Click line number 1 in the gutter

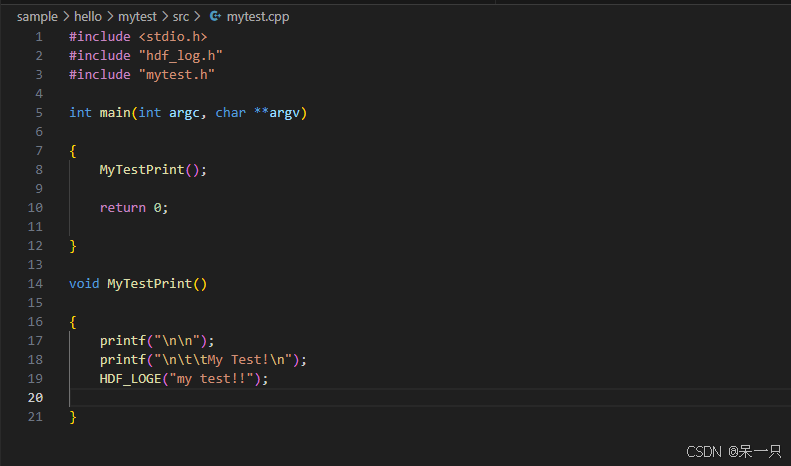(x=39, y=37)
